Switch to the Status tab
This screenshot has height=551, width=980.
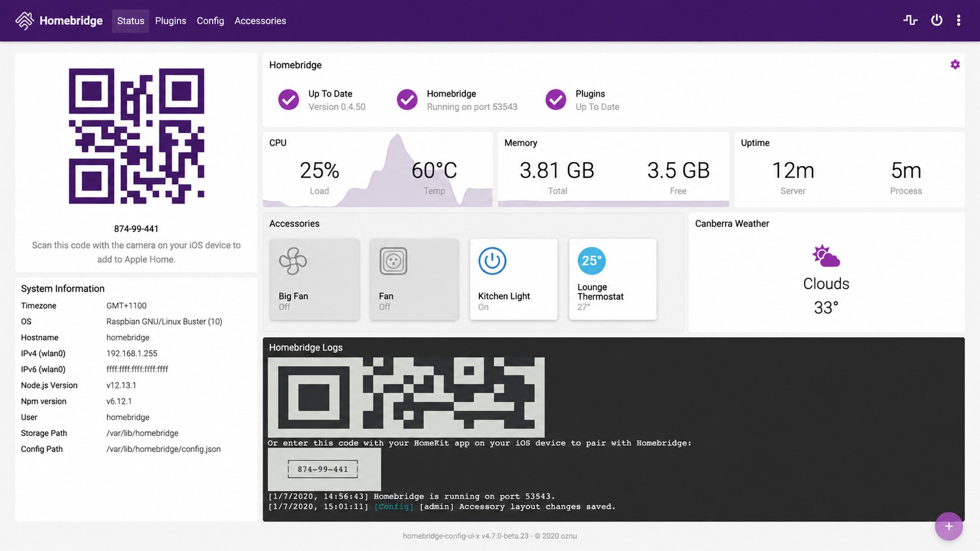131,21
